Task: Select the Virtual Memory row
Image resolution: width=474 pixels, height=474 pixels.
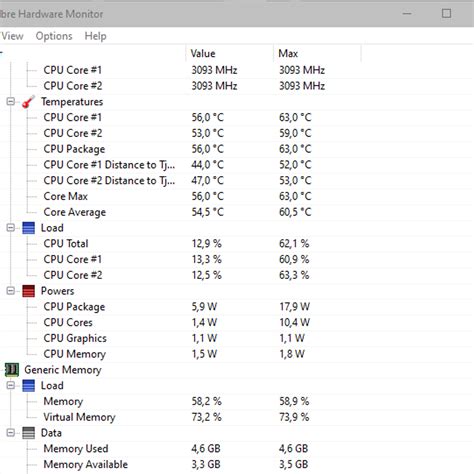Action: point(237,417)
